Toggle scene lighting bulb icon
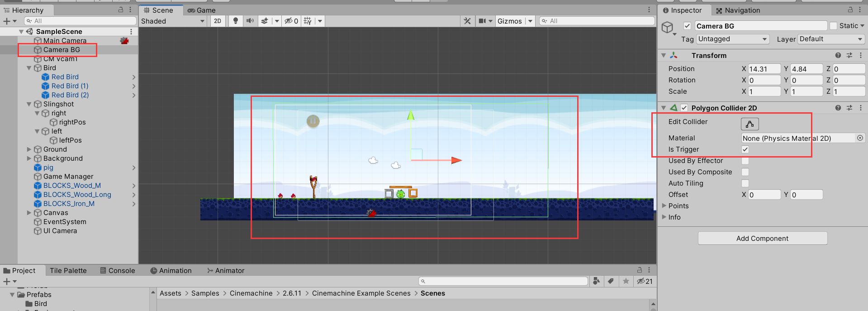This screenshot has width=868, height=311. 235,21
